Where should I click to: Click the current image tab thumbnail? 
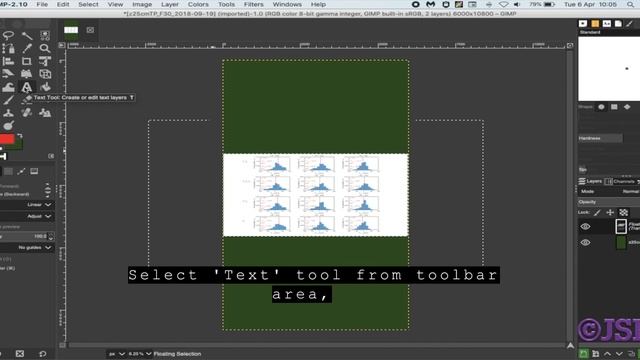point(71,30)
